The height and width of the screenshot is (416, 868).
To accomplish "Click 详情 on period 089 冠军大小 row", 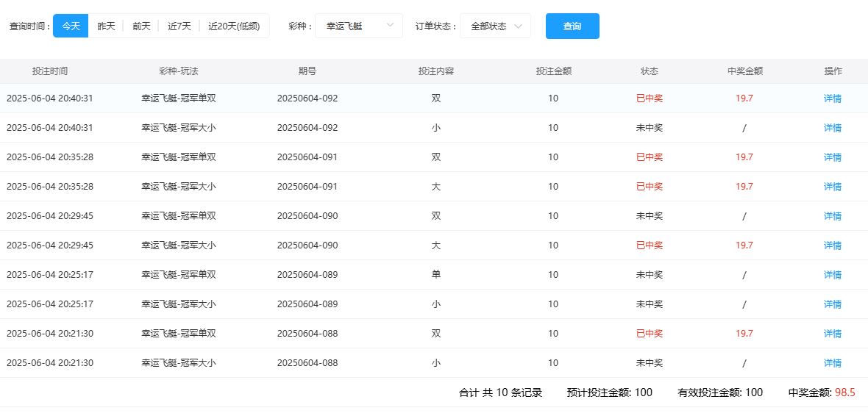I will coord(833,304).
